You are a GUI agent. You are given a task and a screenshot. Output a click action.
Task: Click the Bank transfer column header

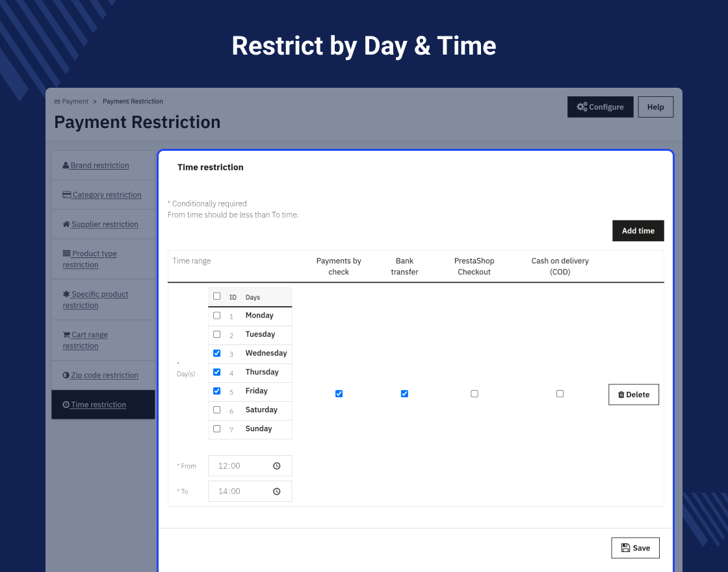(404, 266)
